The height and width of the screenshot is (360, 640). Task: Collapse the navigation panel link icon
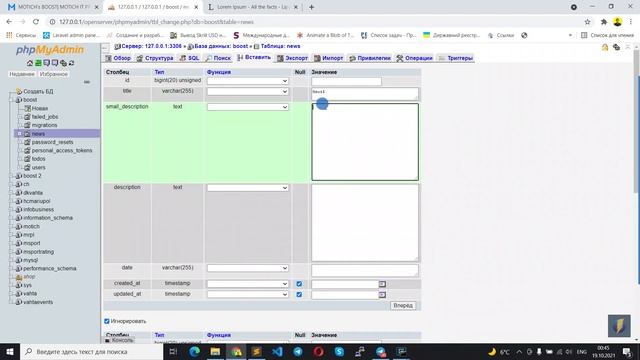point(87,82)
